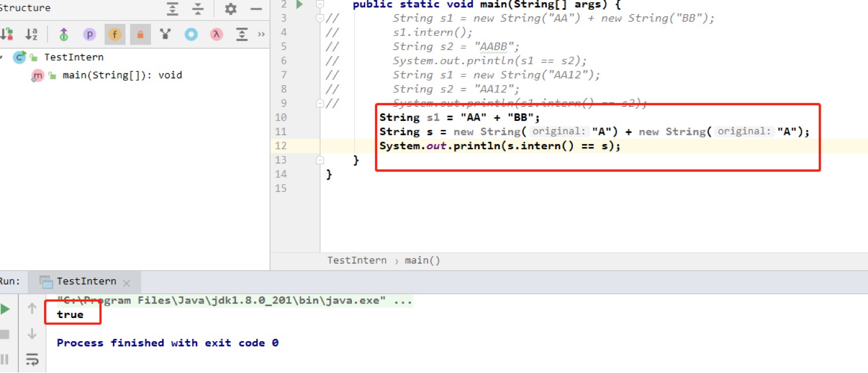This screenshot has height=373, width=868.
Task: Click Expand All in Structure panel header
Action: coord(172,9)
